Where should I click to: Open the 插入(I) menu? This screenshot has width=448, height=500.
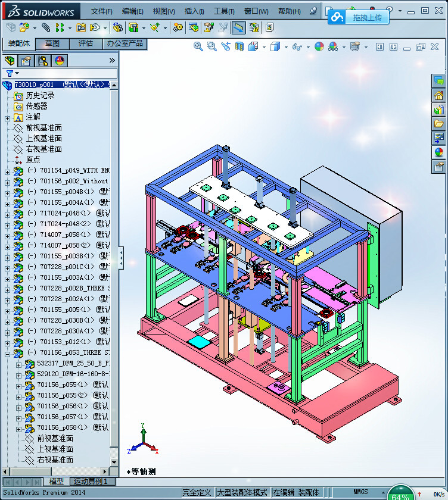[x=194, y=11]
